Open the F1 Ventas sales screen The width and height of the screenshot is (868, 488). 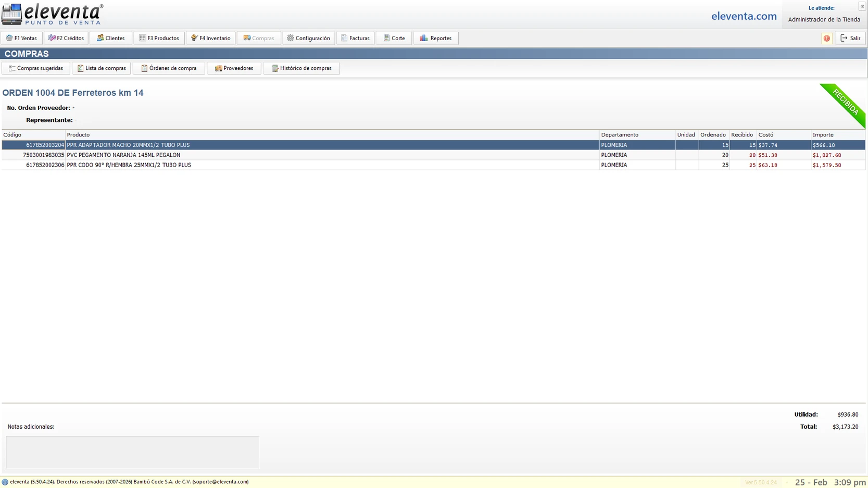tap(21, 38)
